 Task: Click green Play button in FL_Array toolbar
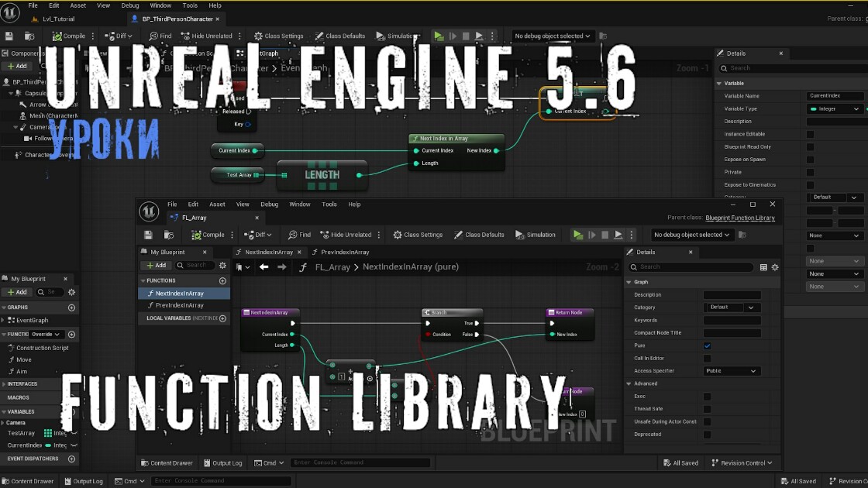(x=577, y=235)
